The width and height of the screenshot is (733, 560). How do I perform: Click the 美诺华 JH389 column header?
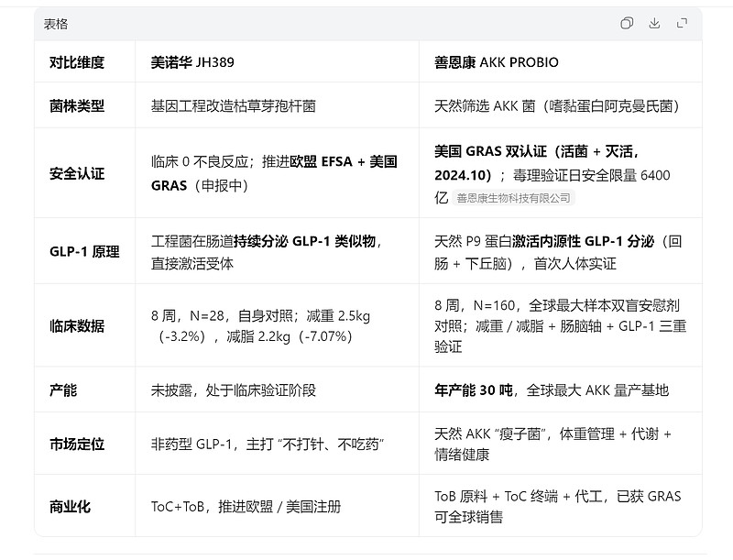(x=192, y=62)
